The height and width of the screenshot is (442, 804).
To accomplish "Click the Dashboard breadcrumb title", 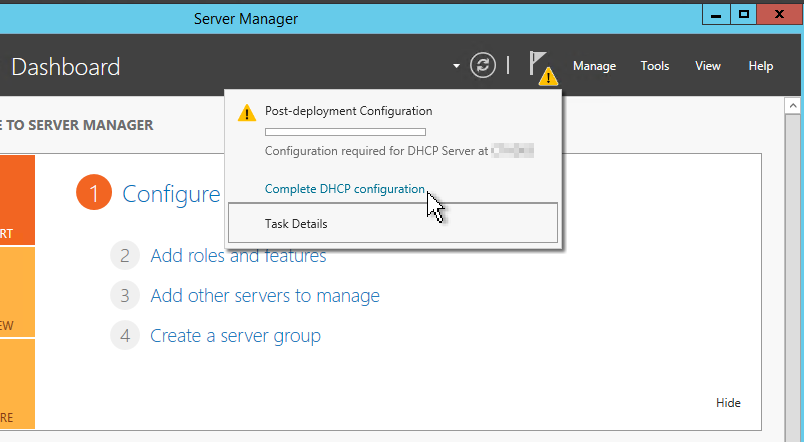I will [x=66, y=67].
